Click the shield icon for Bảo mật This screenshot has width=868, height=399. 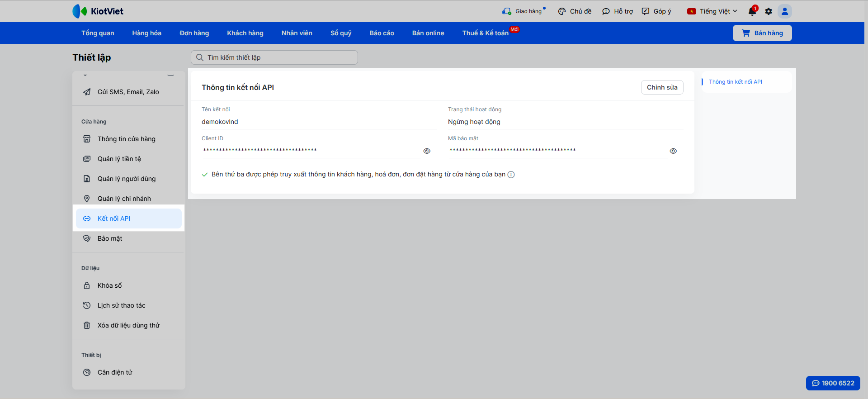(x=87, y=238)
